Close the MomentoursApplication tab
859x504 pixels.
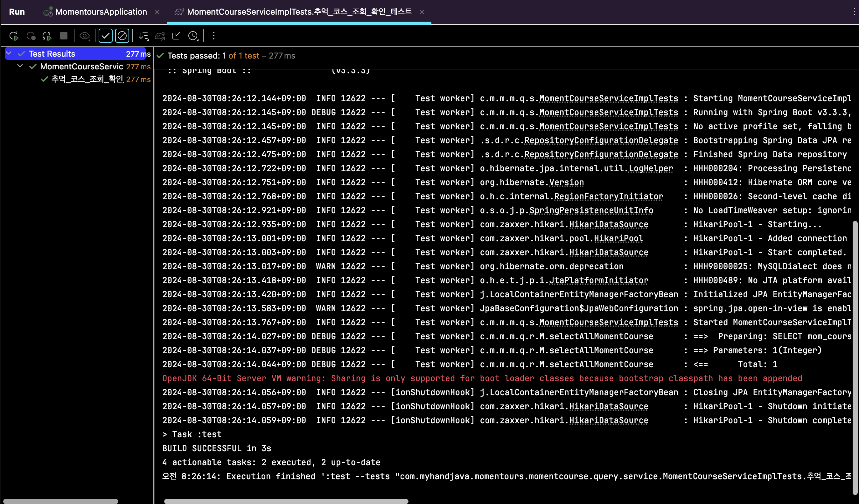tap(157, 12)
